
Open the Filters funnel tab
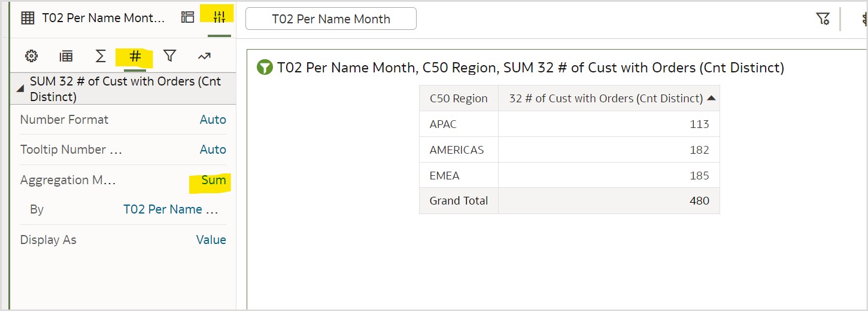170,56
